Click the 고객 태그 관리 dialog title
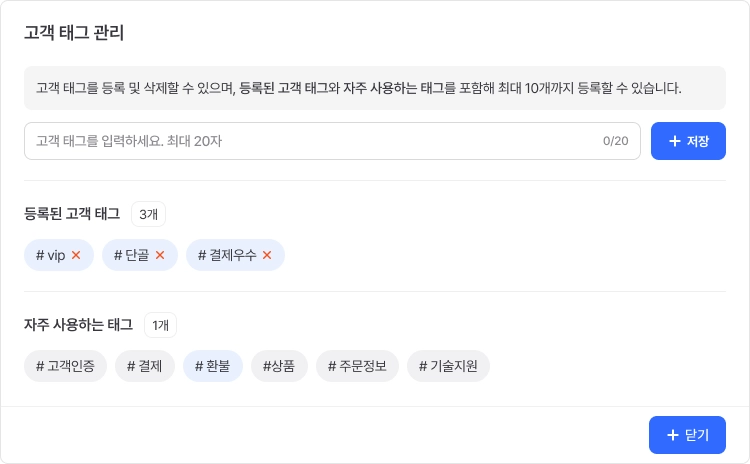The height and width of the screenshot is (464, 750). tap(74, 32)
